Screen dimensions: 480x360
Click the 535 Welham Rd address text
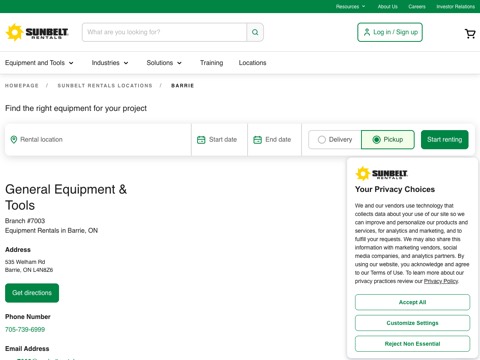click(x=25, y=262)
